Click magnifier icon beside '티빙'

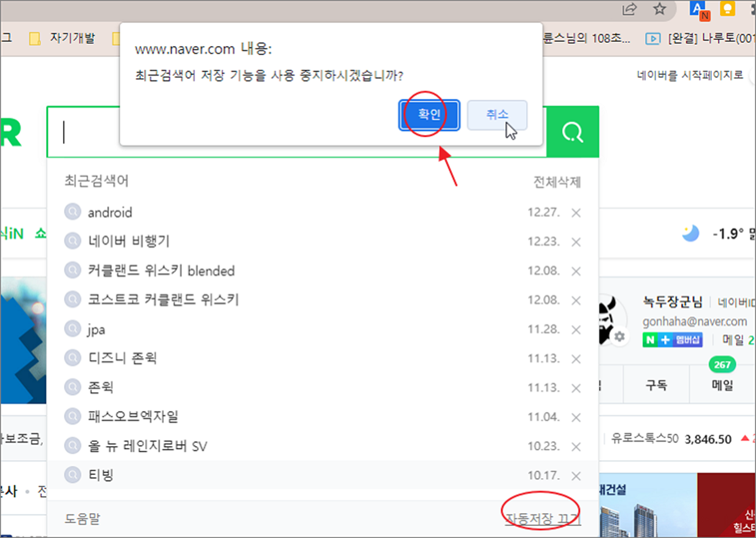(x=73, y=475)
